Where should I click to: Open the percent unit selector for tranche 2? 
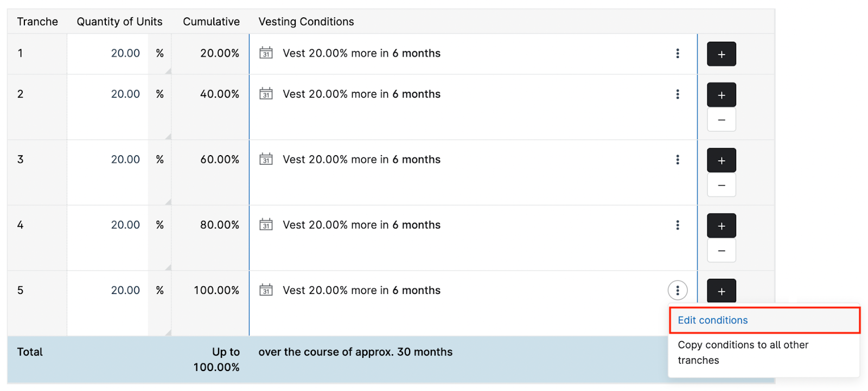click(x=159, y=94)
